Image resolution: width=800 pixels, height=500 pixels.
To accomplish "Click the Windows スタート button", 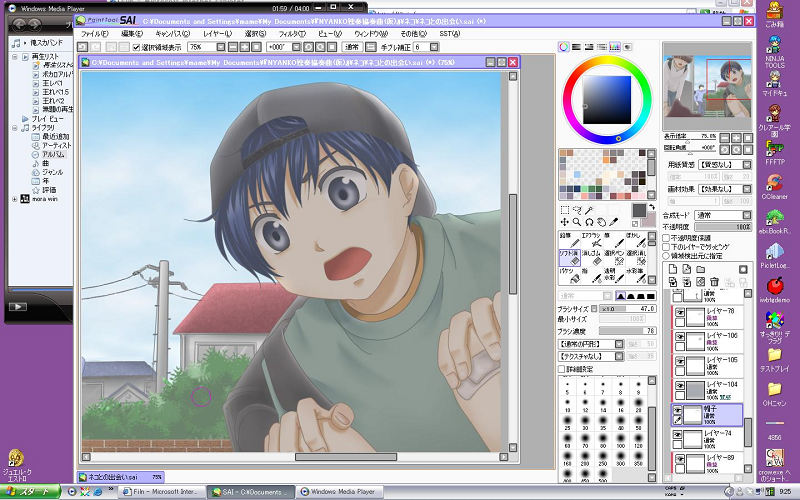I will point(30,492).
